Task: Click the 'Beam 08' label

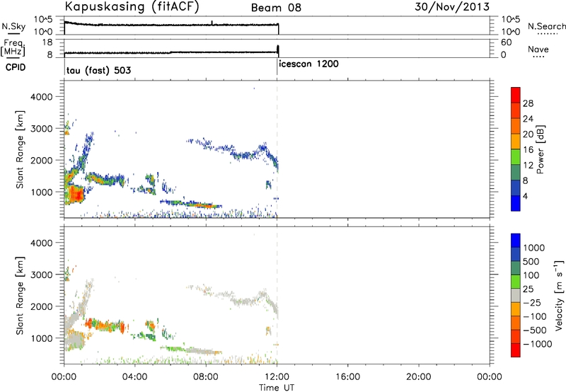Action: coord(276,8)
